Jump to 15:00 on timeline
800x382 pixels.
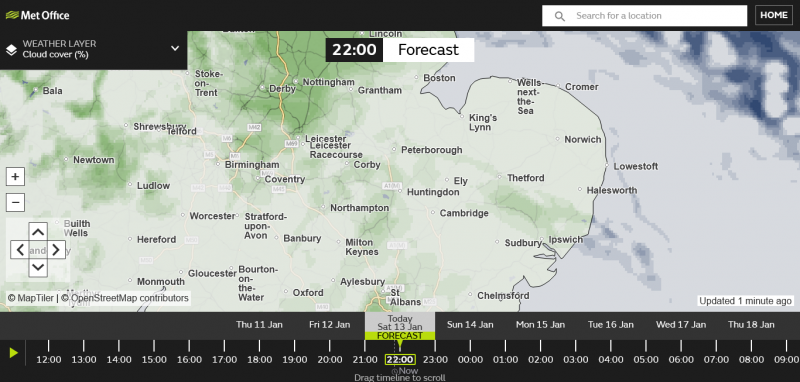coord(154,360)
